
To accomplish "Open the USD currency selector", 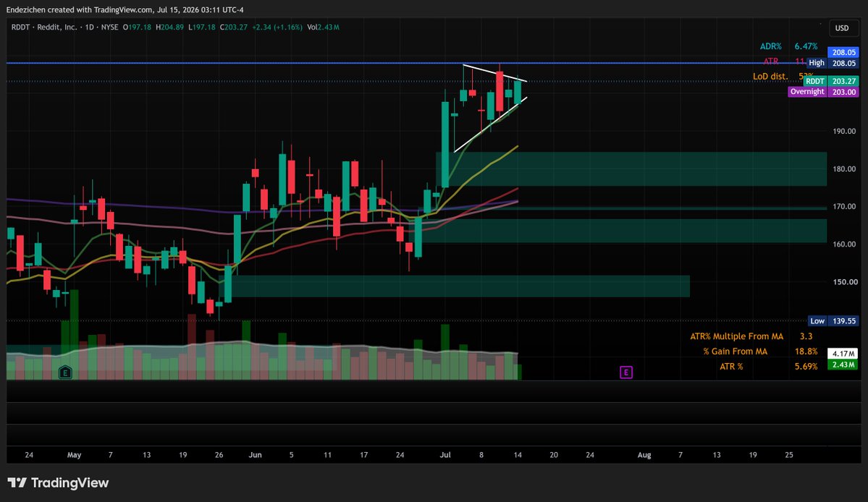I will 842,27.
